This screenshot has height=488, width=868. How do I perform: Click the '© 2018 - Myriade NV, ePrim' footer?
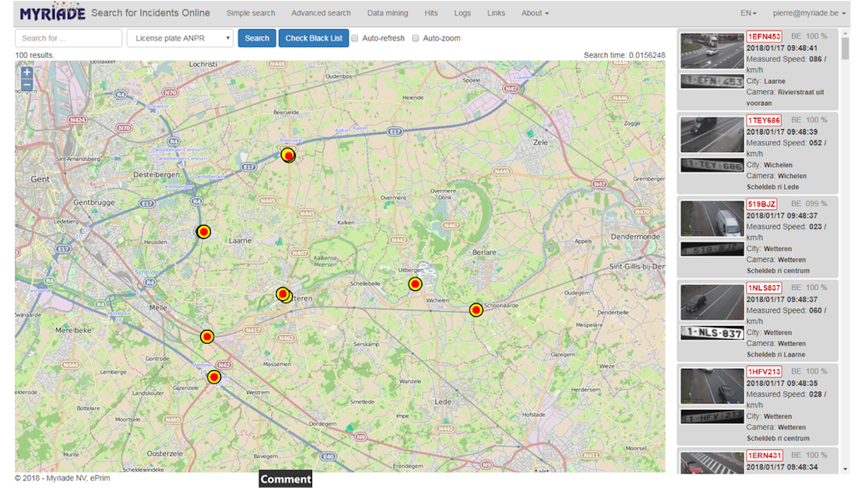(62, 479)
